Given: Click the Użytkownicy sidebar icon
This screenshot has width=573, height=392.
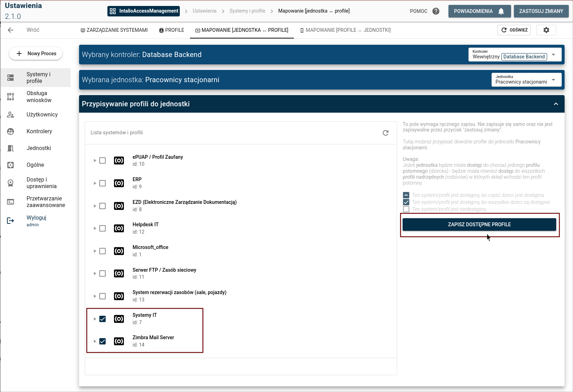Looking at the screenshot, I should coord(10,114).
